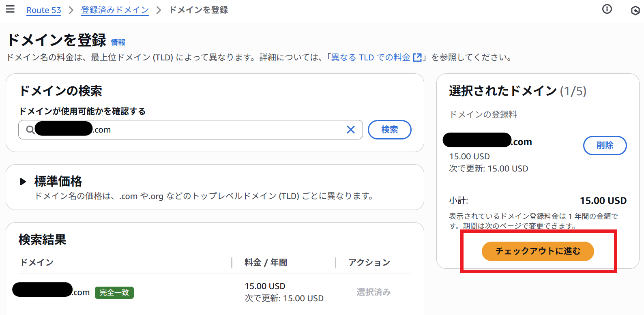Click the 情報 help link beside the page title
The width and height of the screenshot is (644, 315).
point(118,42)
